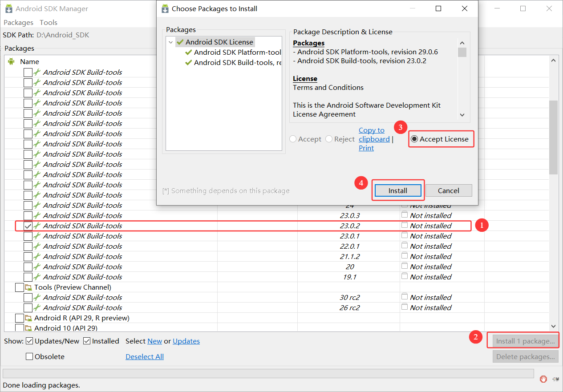Image resolution: width=563 pixels, height=392 pixels.
Task: Click the Deselect All link
Action: [144, 356]
